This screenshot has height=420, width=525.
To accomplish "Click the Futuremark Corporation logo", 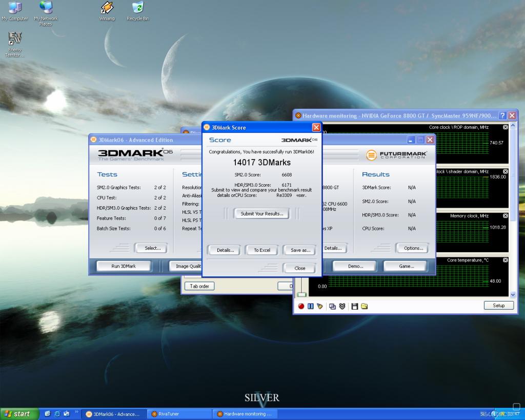I will (396, 155).
